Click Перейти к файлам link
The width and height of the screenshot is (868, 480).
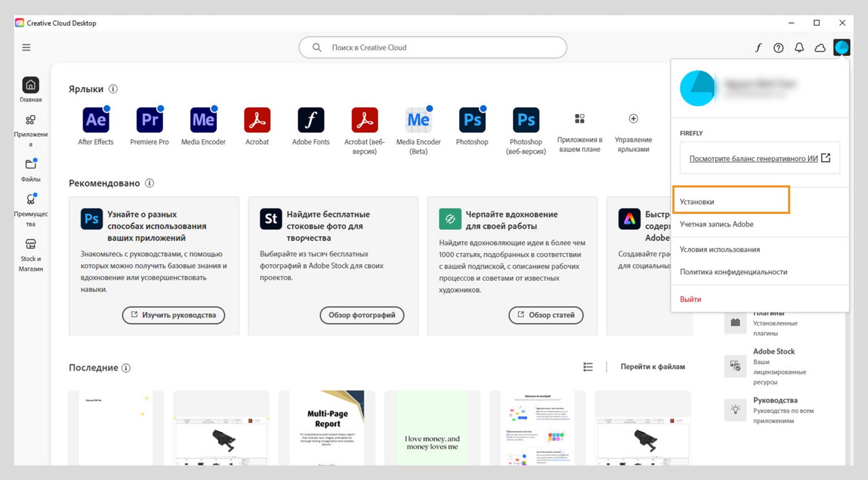pyautogui.click(x=653, y=367)
